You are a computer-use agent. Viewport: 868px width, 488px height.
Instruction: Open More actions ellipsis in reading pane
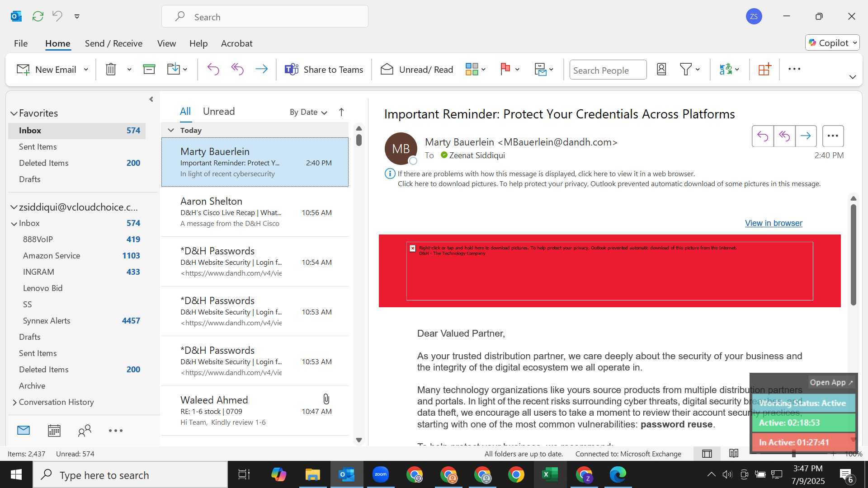833,136
